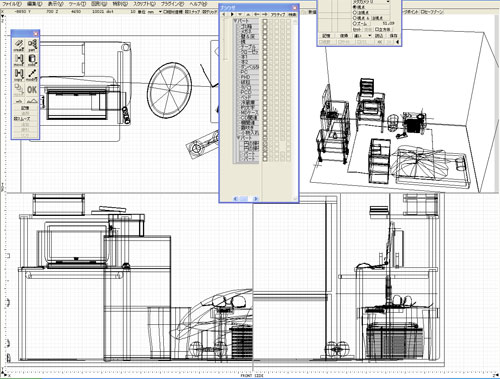Viewport: 500px width, 379px height.
Task: Collapse the lower パート group in the browser
Action: point(239,137)
